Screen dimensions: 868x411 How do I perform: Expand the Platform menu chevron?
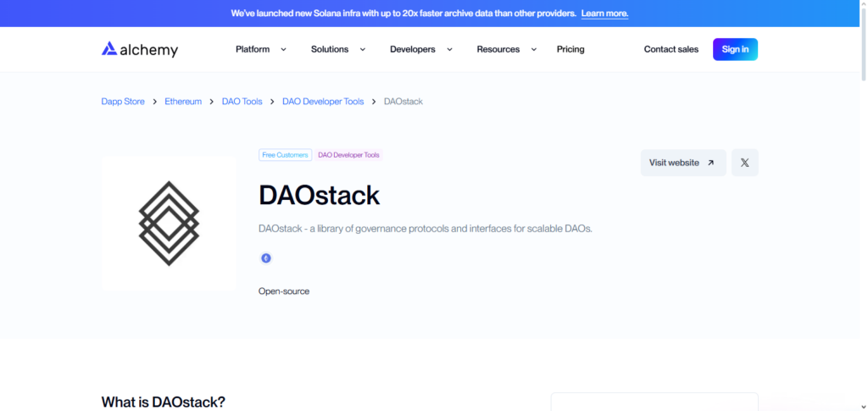coord(283,49)
